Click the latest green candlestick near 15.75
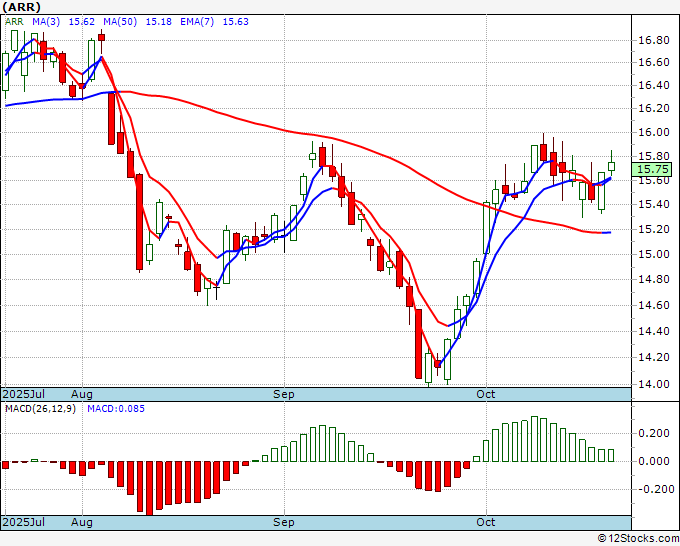This screenshot has height=546, width=680. (611, 166)
